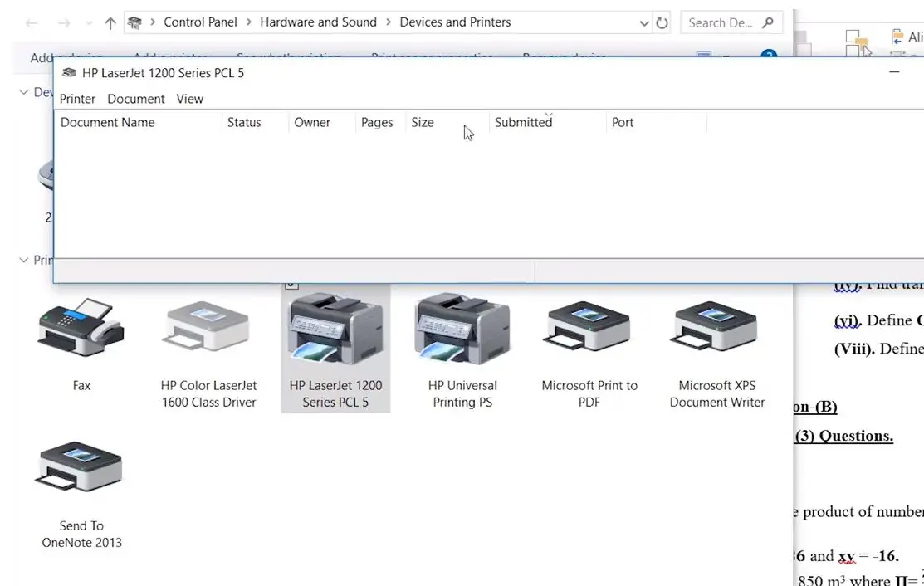
Task: Sort queue by Port column
Action: click(656, 123)
